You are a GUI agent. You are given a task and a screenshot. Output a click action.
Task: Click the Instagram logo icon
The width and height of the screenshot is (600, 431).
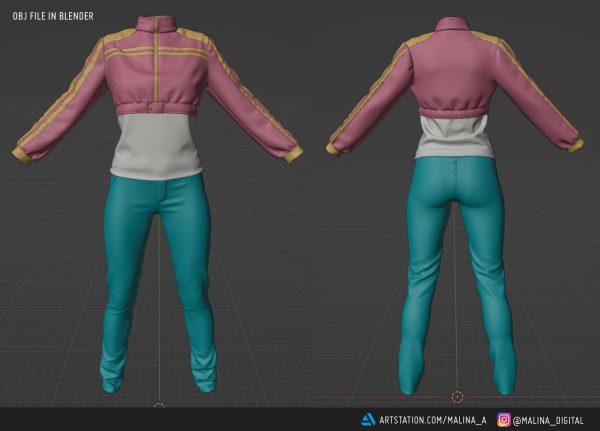(504, 420)
